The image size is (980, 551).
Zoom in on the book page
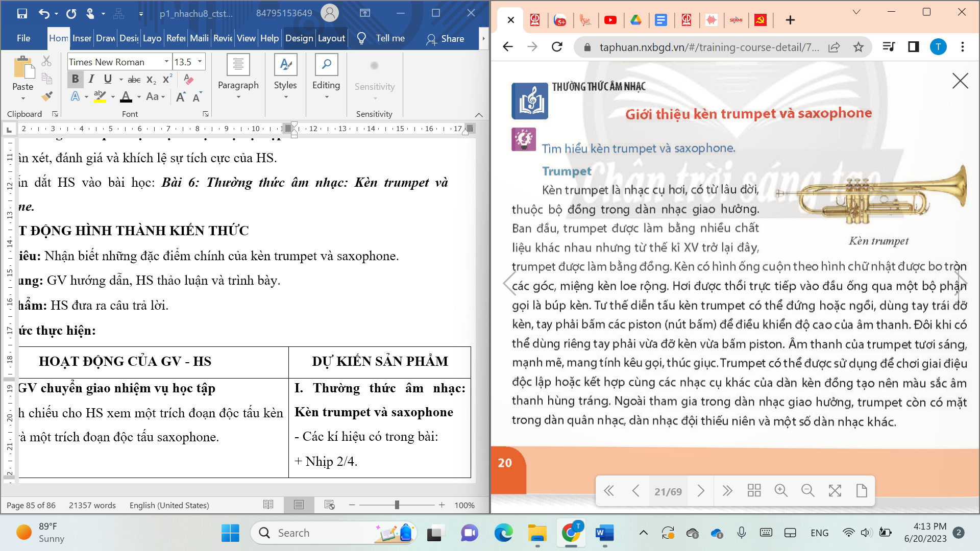(x=781, y=491)
